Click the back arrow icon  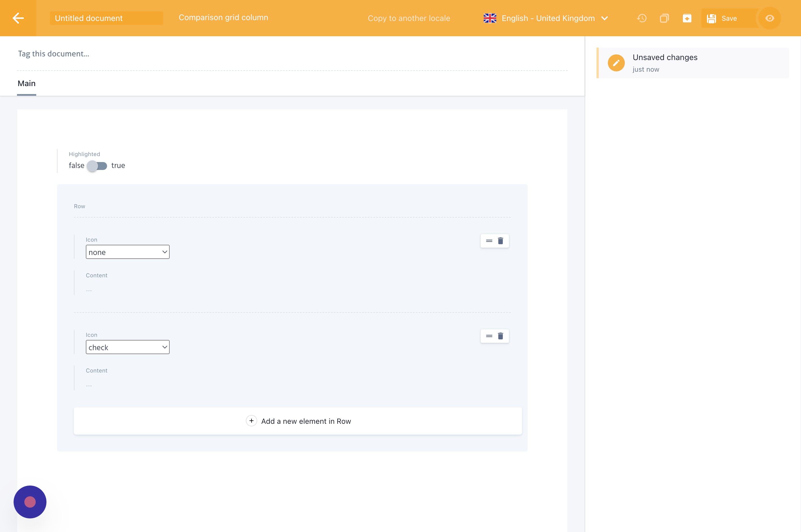pos(18,18)
